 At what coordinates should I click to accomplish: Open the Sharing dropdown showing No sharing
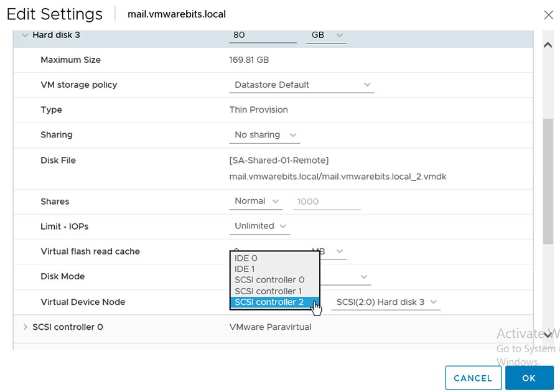pos(264,134)
